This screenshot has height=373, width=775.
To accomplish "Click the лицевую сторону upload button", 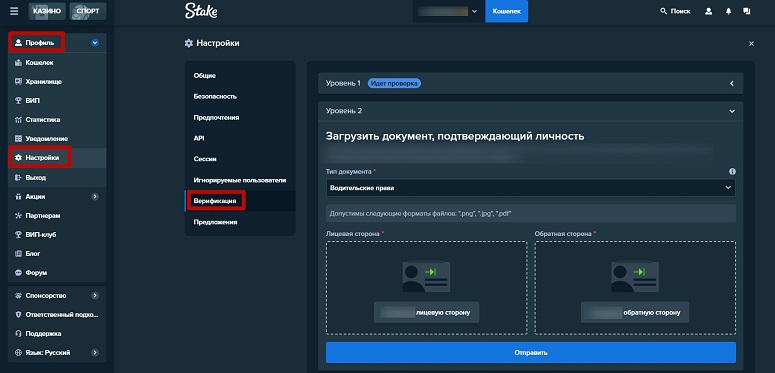I will pyautogui.click(x=427, y=313).
